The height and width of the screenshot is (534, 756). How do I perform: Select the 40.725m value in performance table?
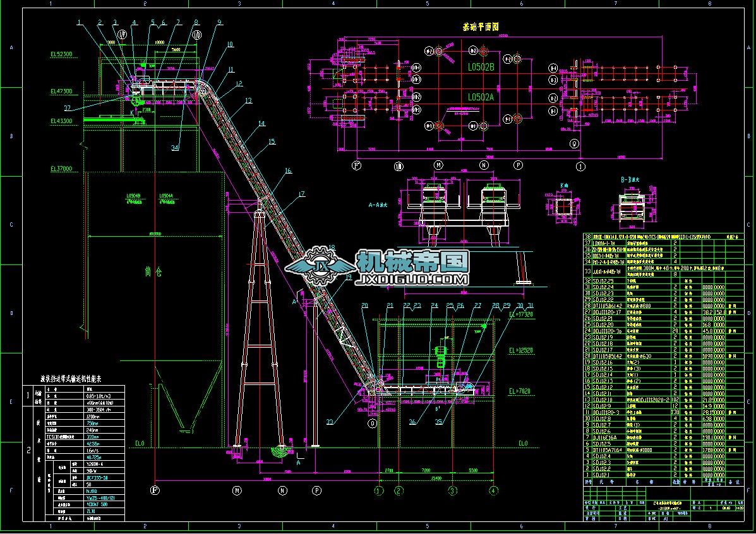click(94, 458)
